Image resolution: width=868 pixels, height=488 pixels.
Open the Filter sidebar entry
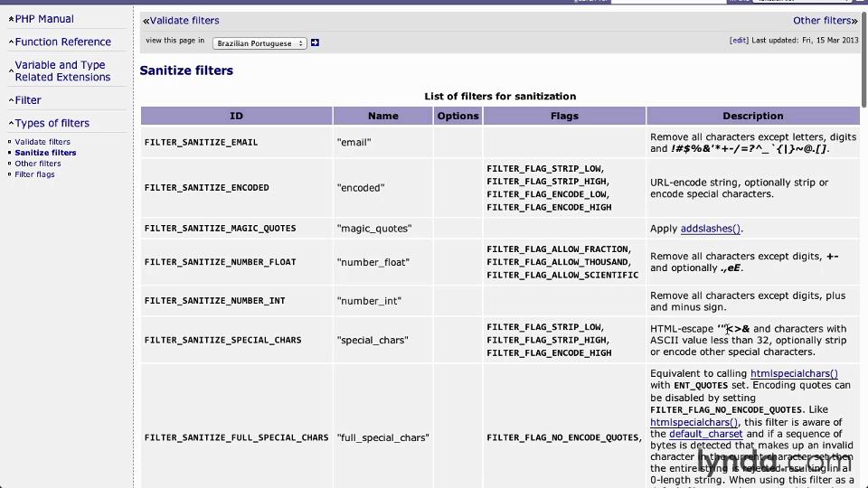[28, 100]
